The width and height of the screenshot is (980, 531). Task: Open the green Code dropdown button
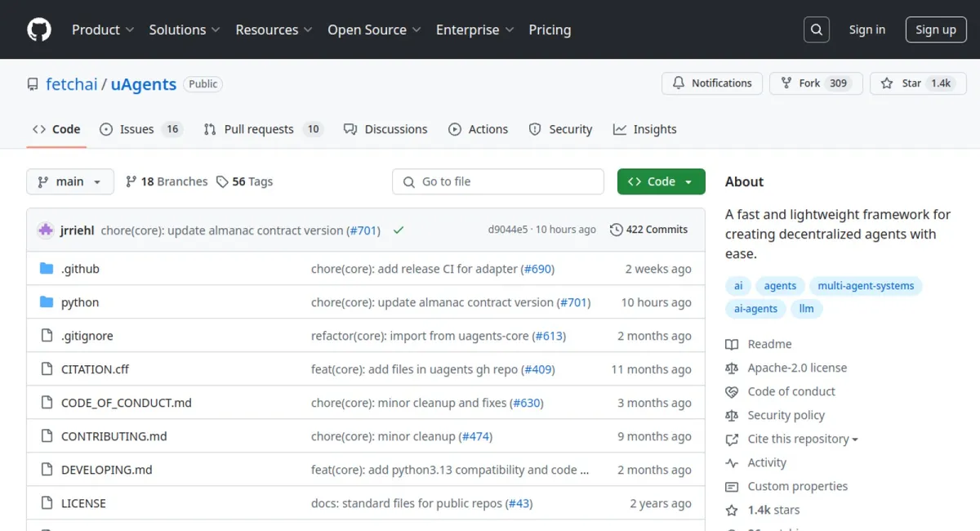coord(661,181)
